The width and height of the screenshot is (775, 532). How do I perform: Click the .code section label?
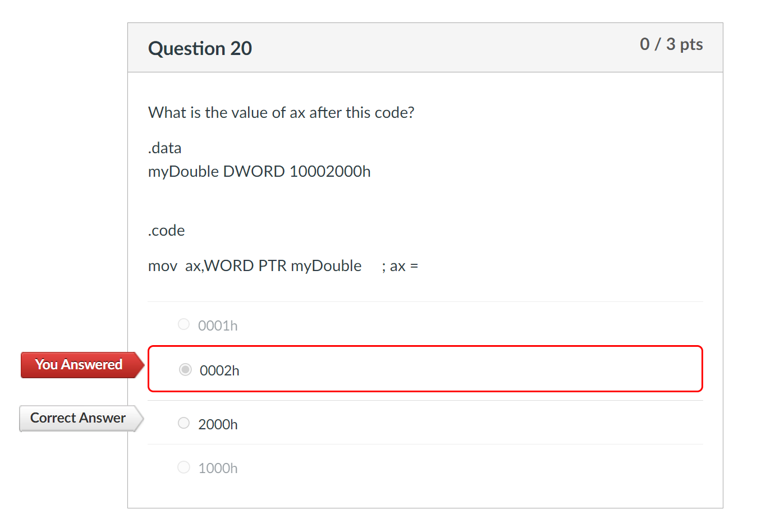click(x=166, y=230)
